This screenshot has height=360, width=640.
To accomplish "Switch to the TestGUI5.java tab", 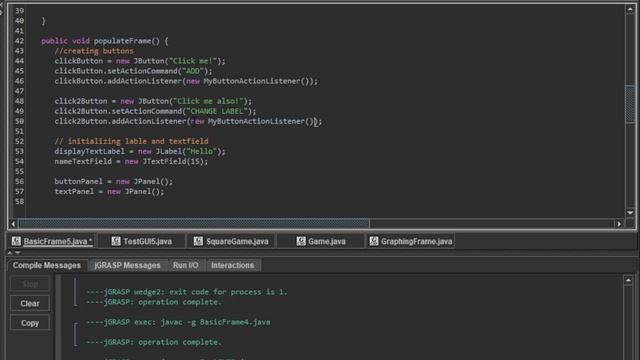I will pyautogui.click(x=142, y=241).
